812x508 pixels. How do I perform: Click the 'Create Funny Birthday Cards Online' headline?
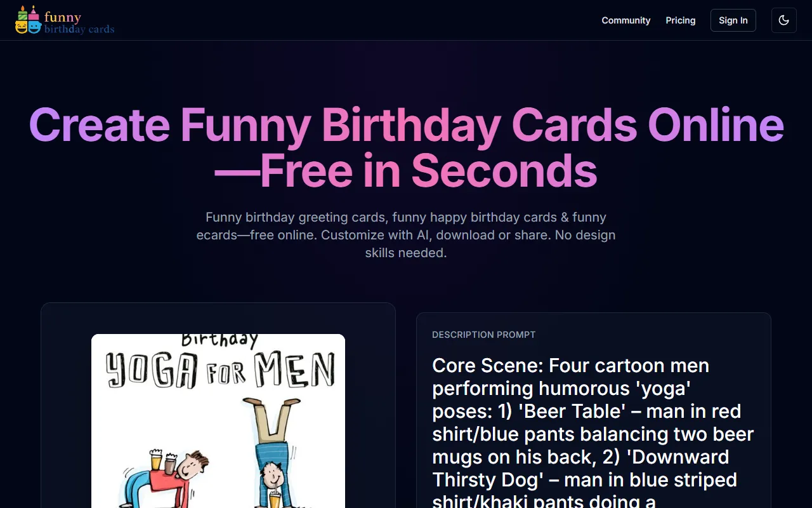coord(406,125)
